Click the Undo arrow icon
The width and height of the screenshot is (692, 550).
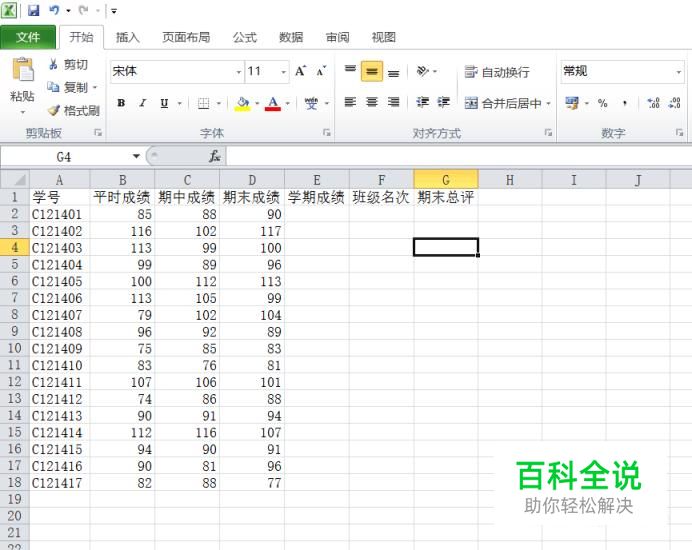[x=54, y=10]
